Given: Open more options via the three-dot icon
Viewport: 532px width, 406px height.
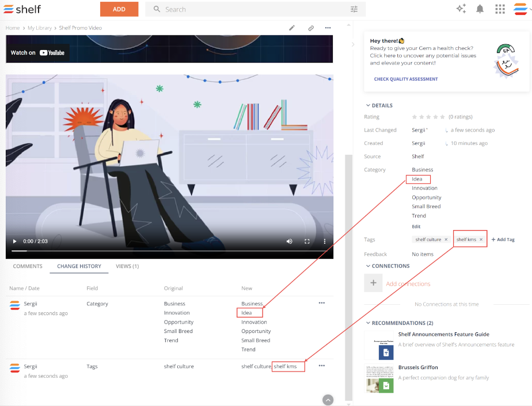Looking at the screenshot, I should pyautogui.click(x=328, y=28).
